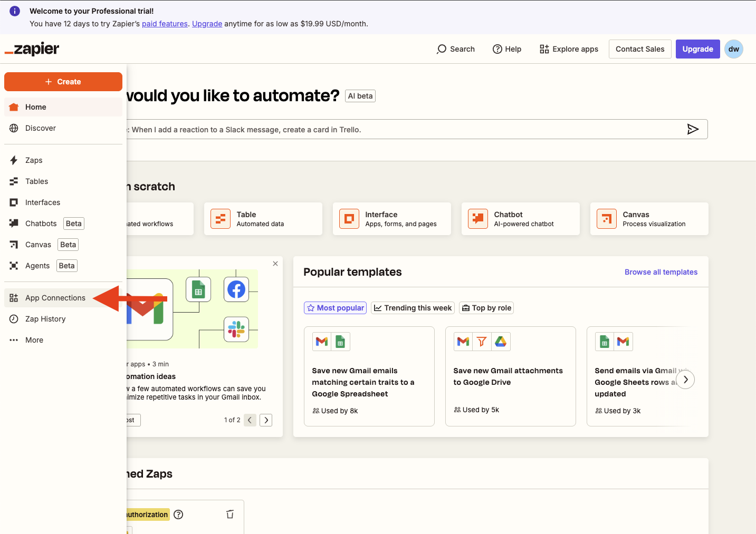Click the Facebook icon in the illustration
The width and height of the screenshot is (756, 534).
coord(236,289)
